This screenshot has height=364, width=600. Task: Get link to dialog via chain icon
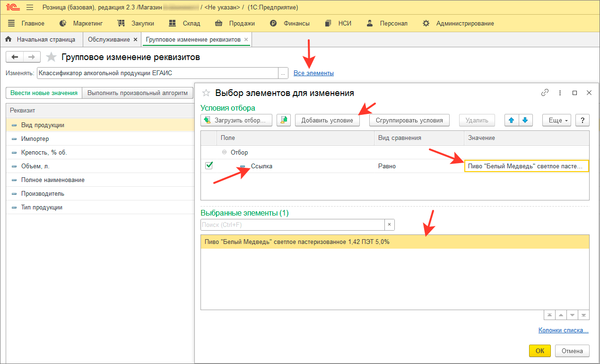coord(545,93)
